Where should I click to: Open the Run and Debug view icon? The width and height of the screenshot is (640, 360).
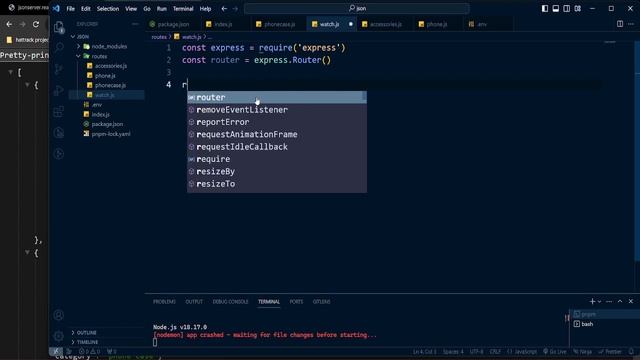[x=59, y=90]
